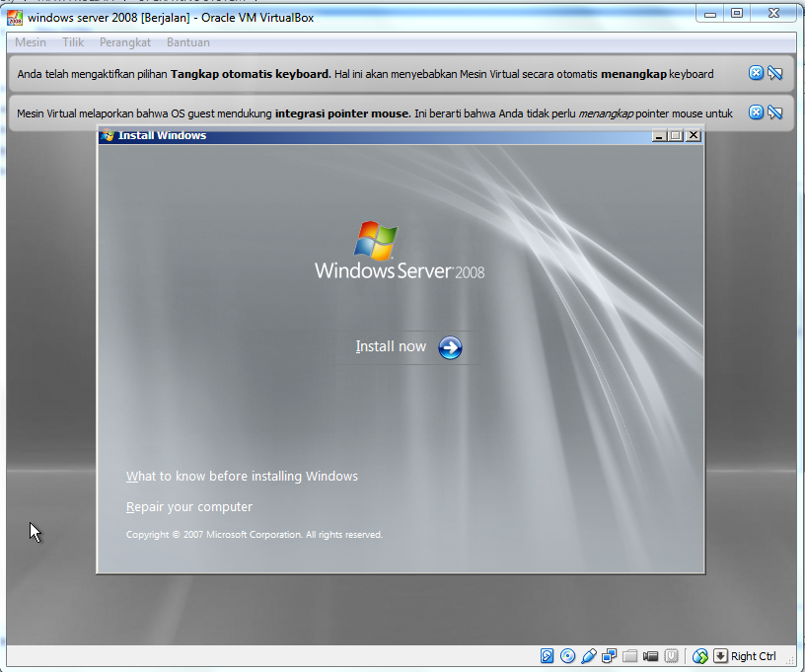Minimize the VirtualBox window

point(710,14)
